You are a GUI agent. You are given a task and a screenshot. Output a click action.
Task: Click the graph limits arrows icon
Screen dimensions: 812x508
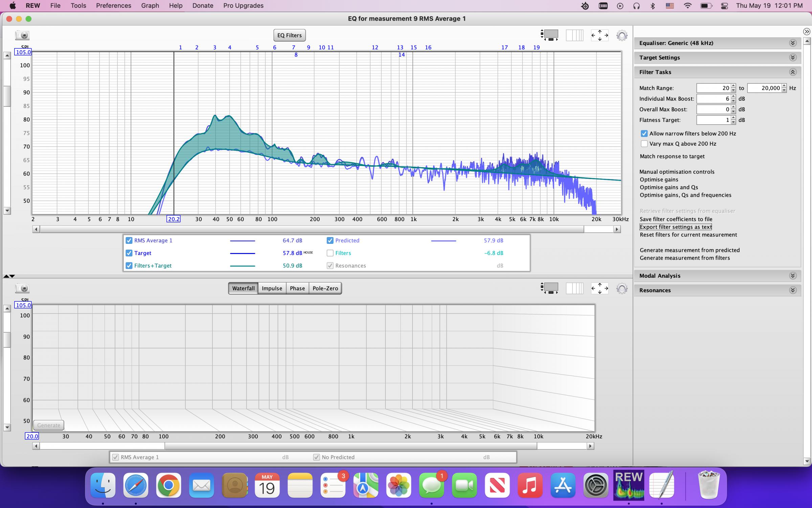[x=600, y=35]
